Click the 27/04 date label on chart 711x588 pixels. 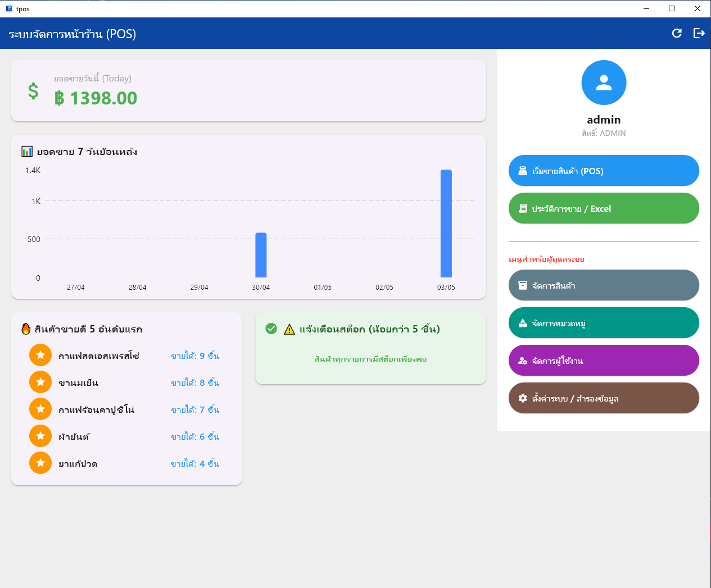(x=76, y=288)
